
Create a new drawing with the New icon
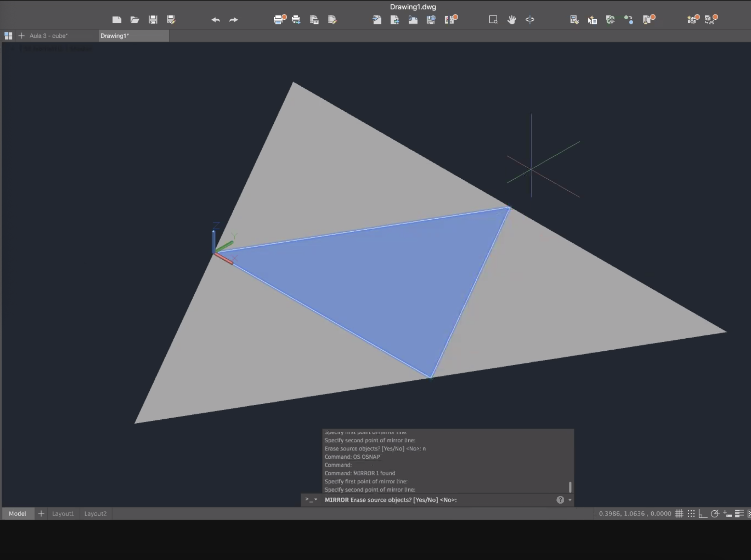(x=117, y=20)
